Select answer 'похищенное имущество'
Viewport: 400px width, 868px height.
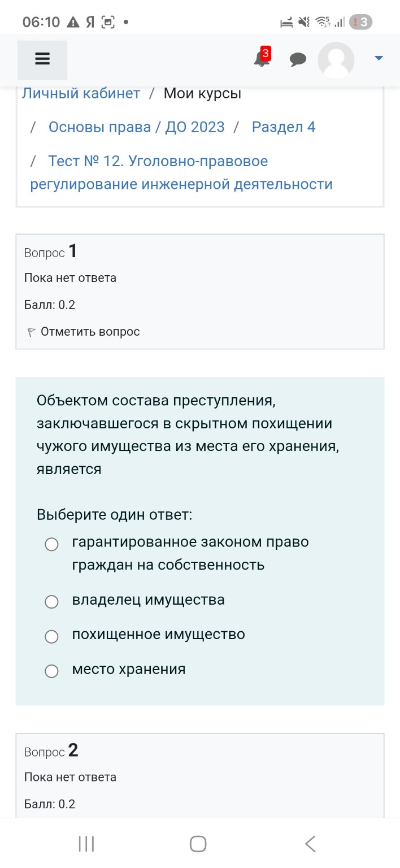click(51, 636)
